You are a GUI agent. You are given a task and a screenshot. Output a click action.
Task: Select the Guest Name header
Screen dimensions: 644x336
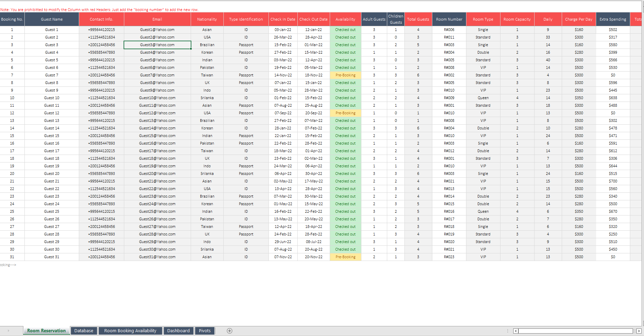[x=52, y=19]
